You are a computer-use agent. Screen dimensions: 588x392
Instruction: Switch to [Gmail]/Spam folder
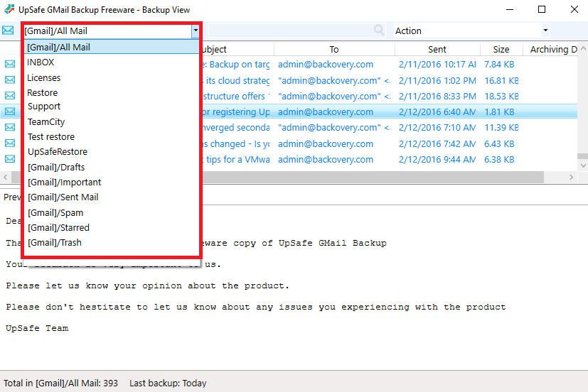pos(112,213)
